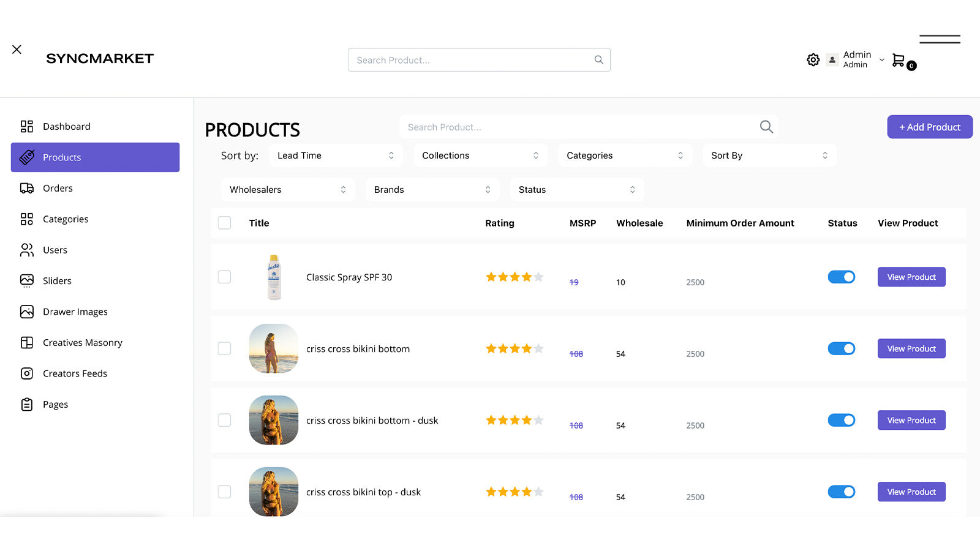Click the Wholesale column header
980x551 pixels.
pyautogui.click(x=639, y=223)
